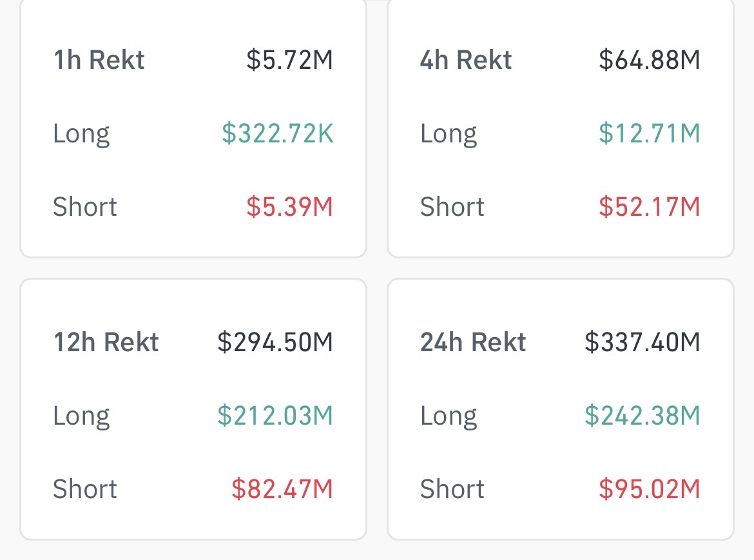Viewport: 754px width, 560px height.
Task: Click the $5.39M short liquidation value
Action: [289, 207]
